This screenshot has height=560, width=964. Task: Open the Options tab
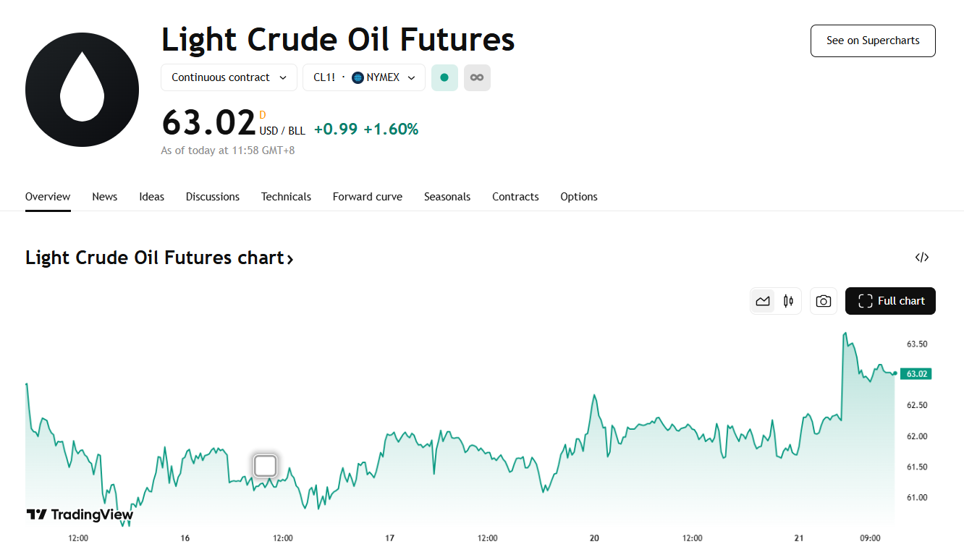(579, 197)
